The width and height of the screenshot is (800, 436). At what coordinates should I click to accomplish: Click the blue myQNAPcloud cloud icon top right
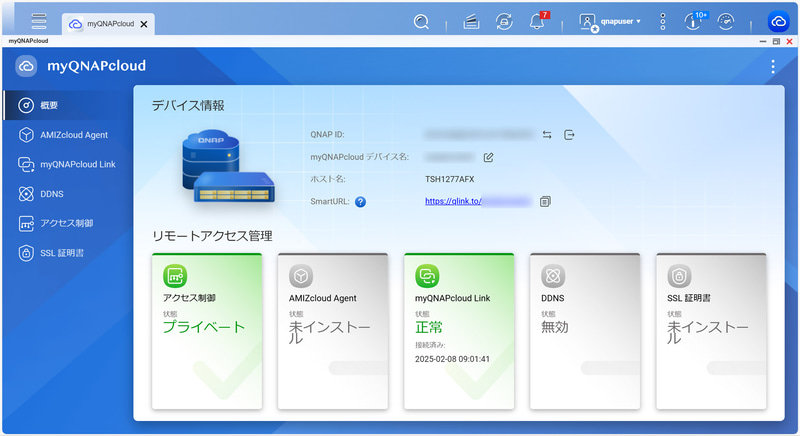[779, 22]
